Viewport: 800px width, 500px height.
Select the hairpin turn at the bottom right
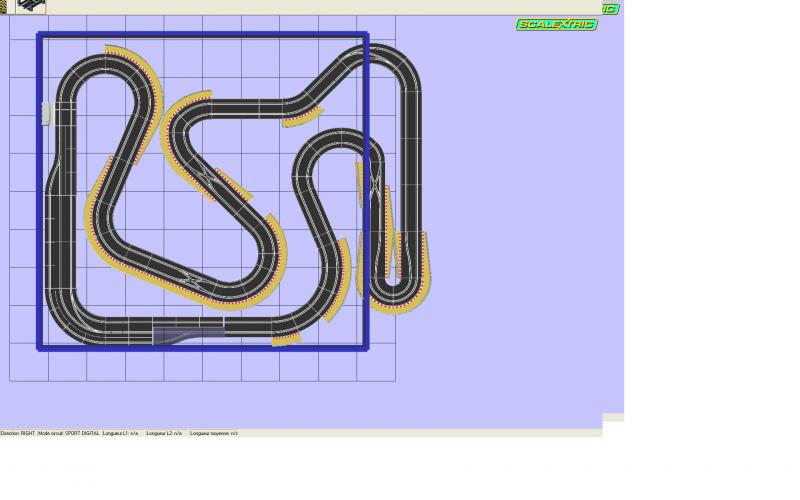tap(396, 290)
